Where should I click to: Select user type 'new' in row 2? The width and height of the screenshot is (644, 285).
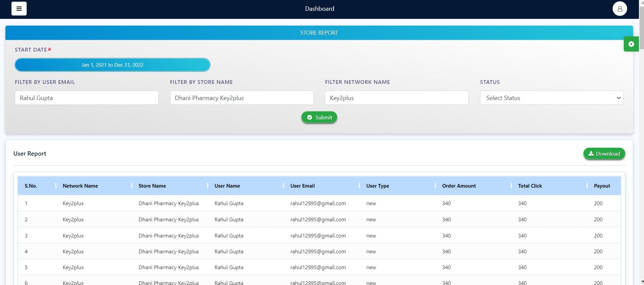pyautogui.click(x=371, y=220)
